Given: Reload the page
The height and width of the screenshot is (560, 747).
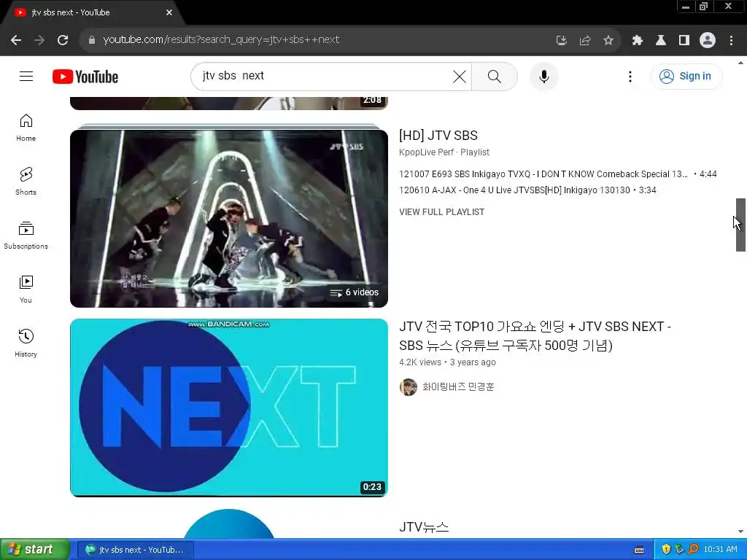Looking at the screenshot, I should pyautogui.click(x=63, y=40).
